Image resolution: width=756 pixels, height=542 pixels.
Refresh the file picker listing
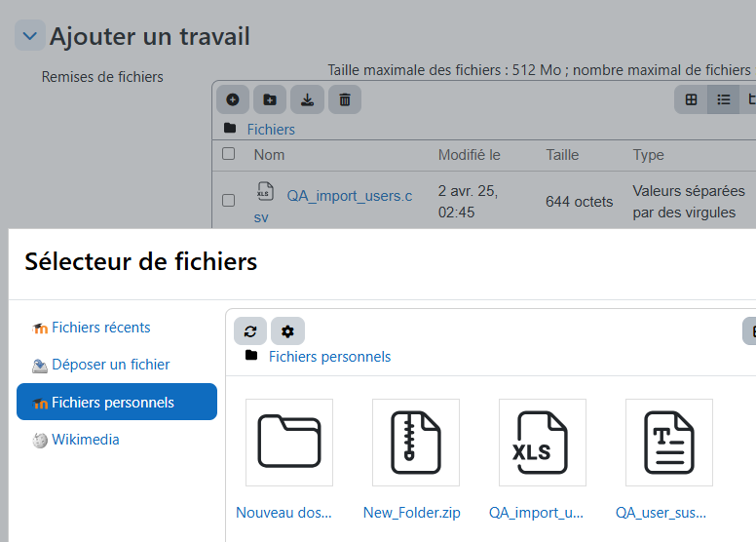pyautogui.click(x=250, y=331)
